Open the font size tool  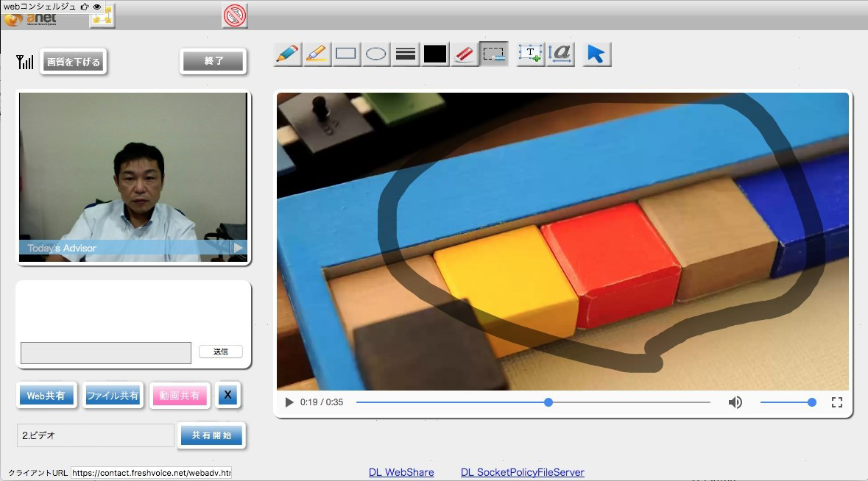click(x=561, y=54)
